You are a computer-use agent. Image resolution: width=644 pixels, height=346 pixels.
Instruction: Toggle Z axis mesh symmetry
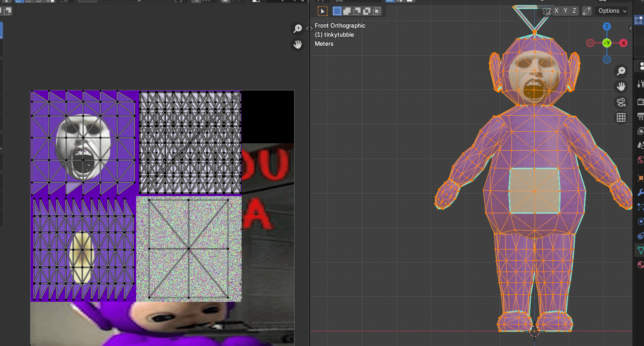[x=574, y=11]
